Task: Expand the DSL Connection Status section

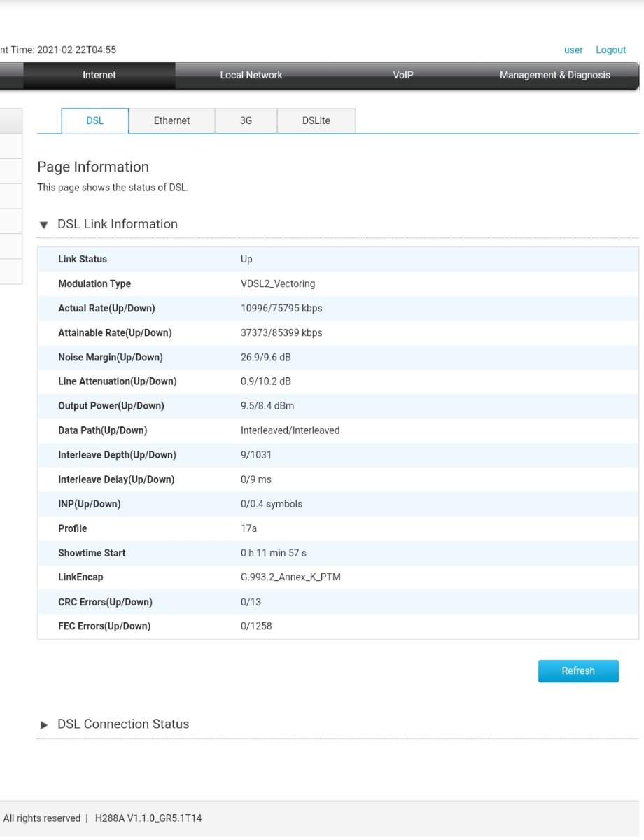Action: [44, 725]
